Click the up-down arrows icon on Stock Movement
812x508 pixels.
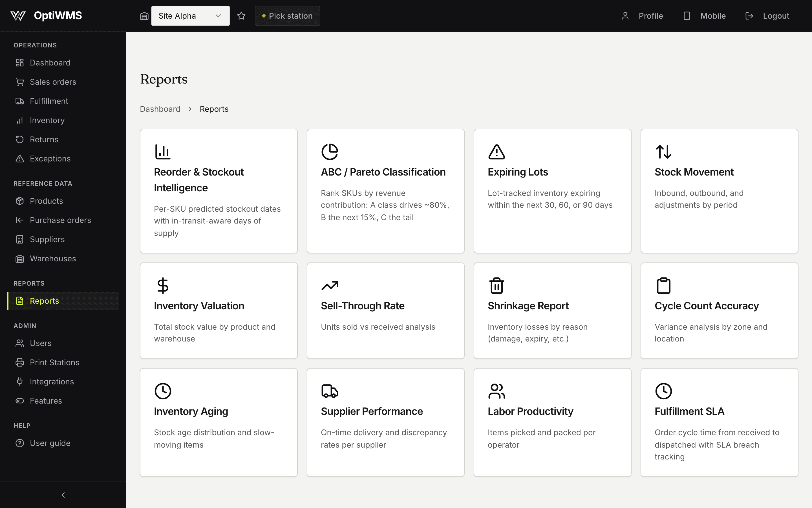pyautogui.click(x=663, y=152)
